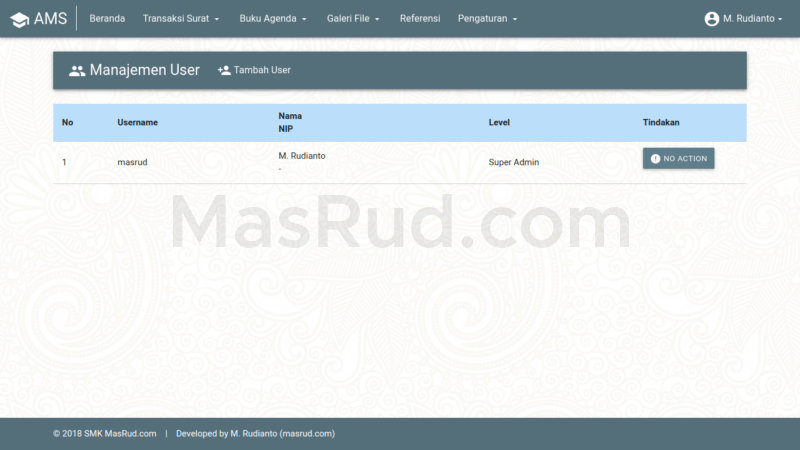The height and width of the screenshot is (450, 800).
Task: Expand the Galeri File dropdown
Action: click(353, 19)
